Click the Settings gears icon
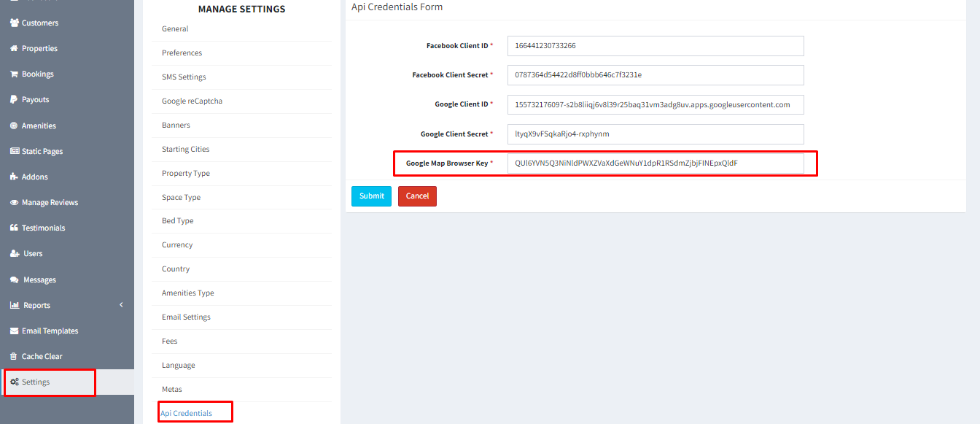 (x=15, y=382)
